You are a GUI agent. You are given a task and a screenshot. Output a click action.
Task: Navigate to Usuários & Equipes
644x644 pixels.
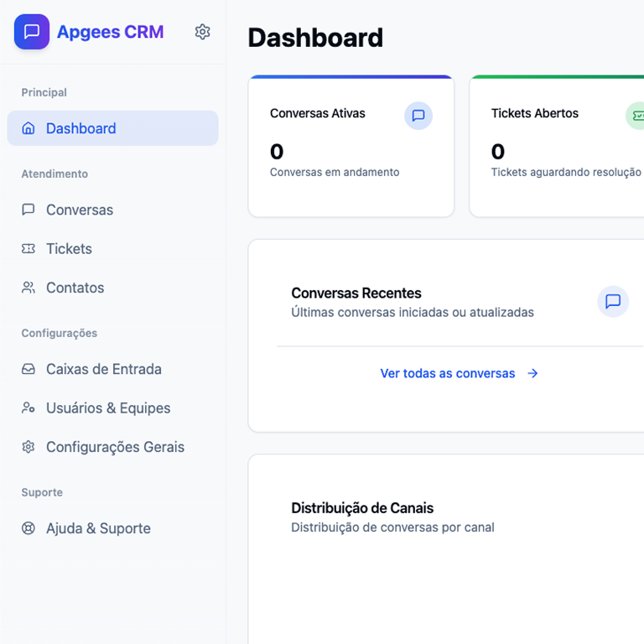click(x=112, y=408)
